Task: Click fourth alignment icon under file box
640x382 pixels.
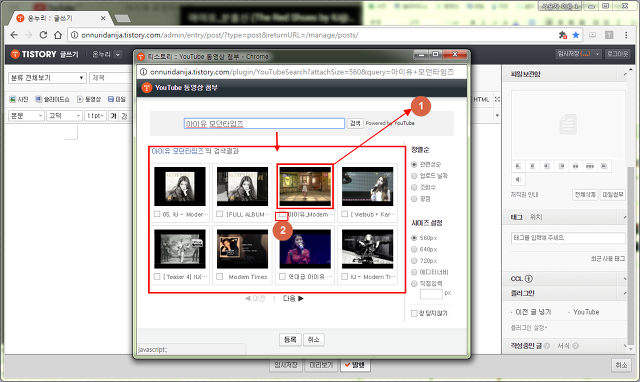Action: [x=562, y=166]
